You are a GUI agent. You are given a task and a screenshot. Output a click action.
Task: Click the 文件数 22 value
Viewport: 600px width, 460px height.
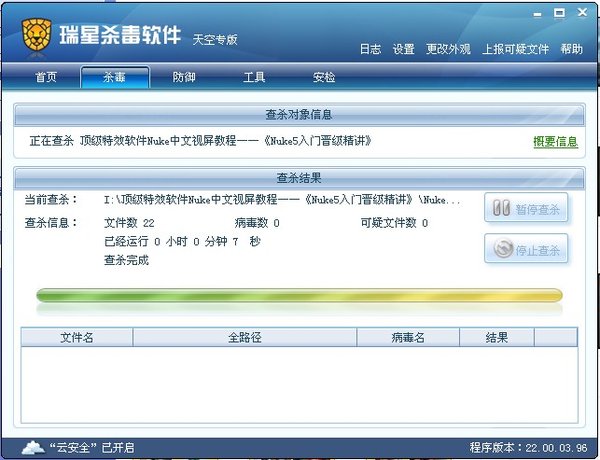pyautogui.click(x=129, y=223)
